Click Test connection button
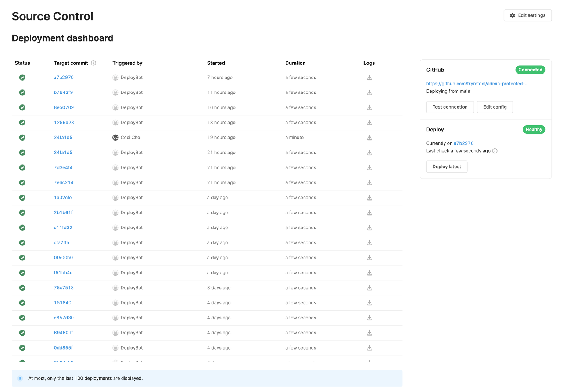The width and height of the screenshot is (588, 390). [x=450, y=107]
